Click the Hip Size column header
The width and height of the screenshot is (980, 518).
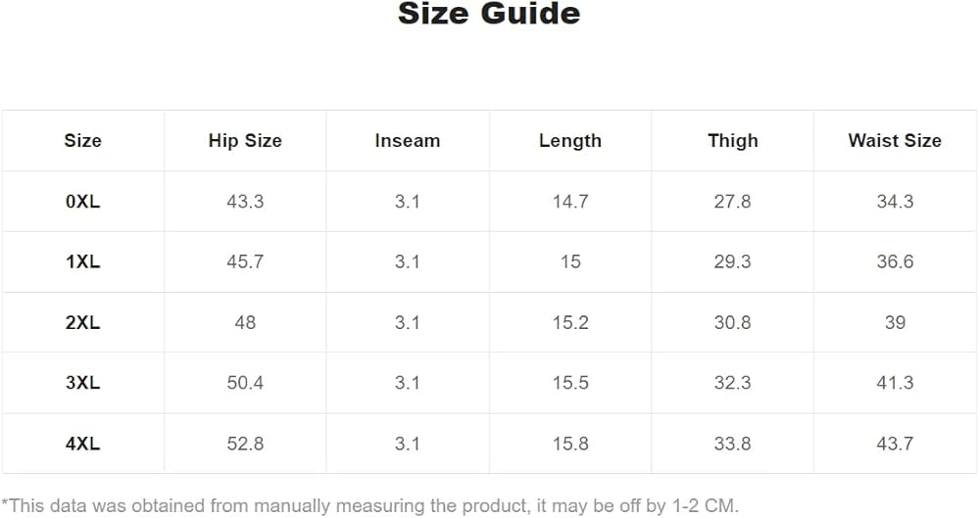(245, 141)
